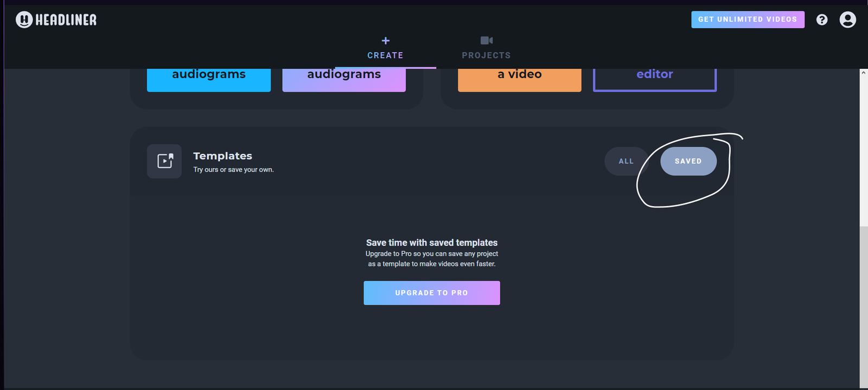868x390 pixels.
Task: Click the scrollbar up arrow
Action: 863,73
